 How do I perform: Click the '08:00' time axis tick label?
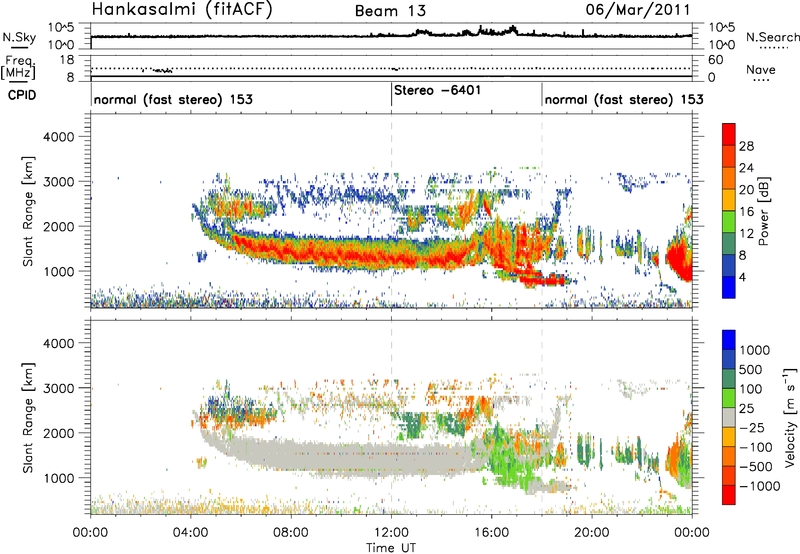pyautogui.click(x=291, y=533)
